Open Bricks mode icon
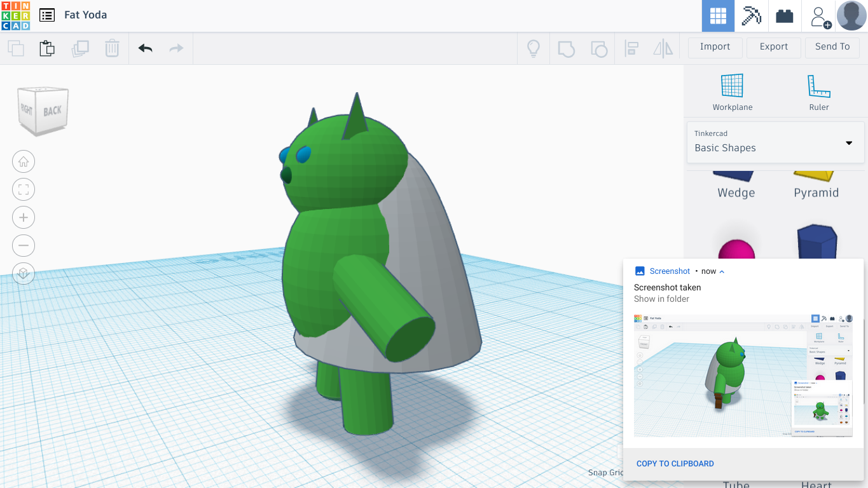Screen dimensions: 868x488 [x=785, y=16]
